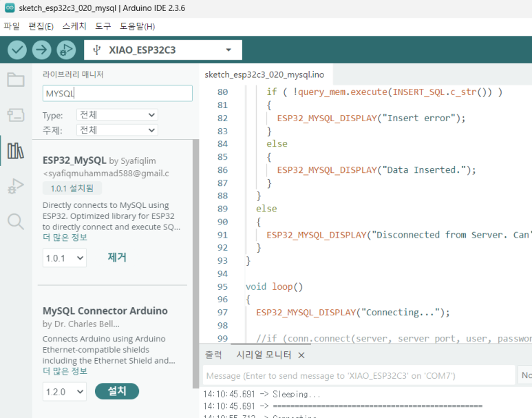Image resolution: width=532 pixels, height=418 pixels.
Task: Click the "Data Inserted." code line
Action: [x=376, y=170]
